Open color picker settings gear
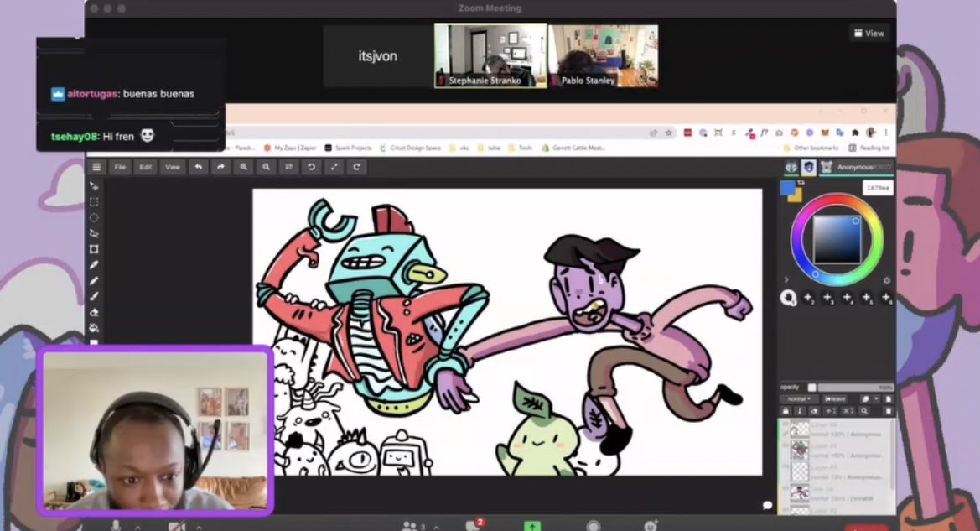The height and width of the screenshot is (531, 980). pyautogui.click(x=886, y=280)
